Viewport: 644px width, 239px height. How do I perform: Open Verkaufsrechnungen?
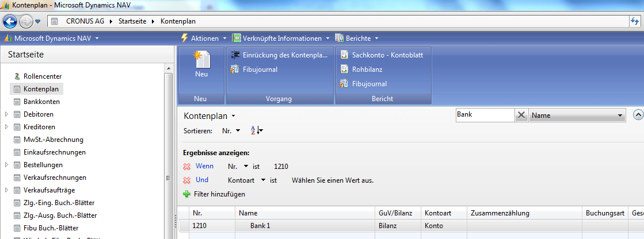[55, 178]
